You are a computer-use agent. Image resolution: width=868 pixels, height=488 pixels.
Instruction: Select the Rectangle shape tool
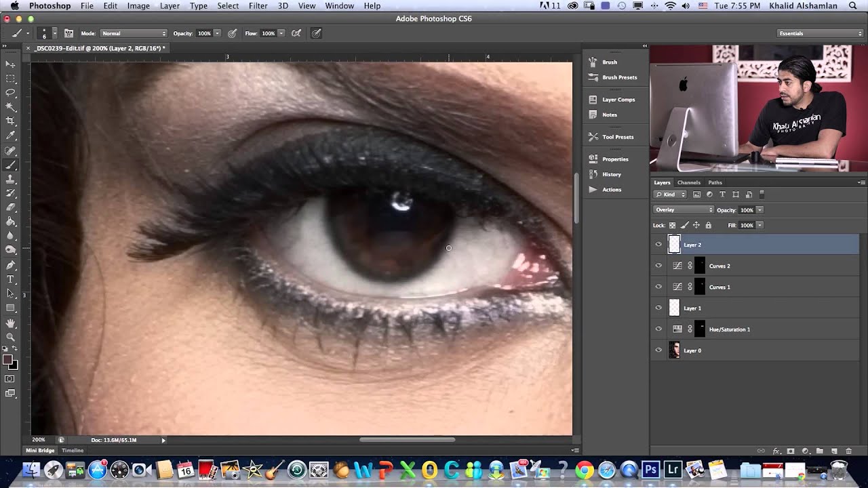10,308
